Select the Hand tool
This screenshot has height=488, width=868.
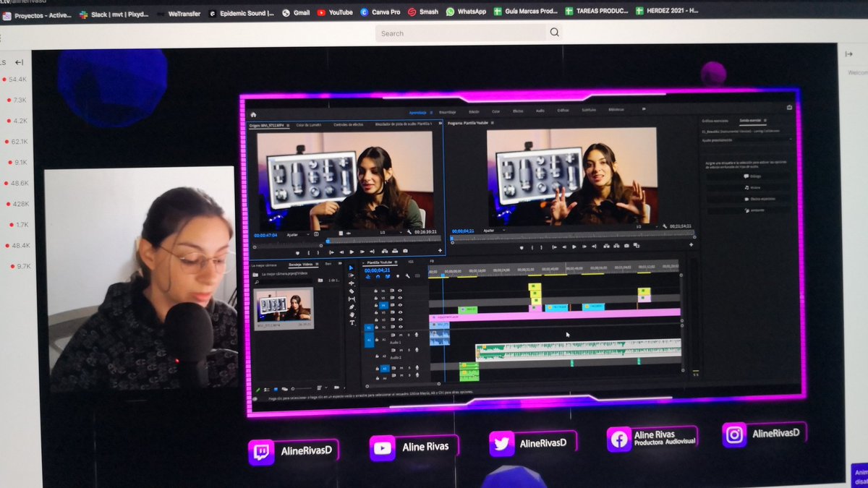352,314
